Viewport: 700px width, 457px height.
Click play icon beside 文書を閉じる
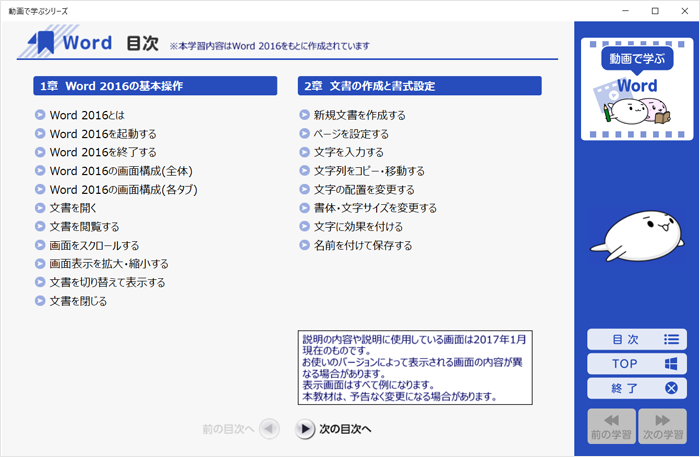pyautogui.click(x=40, y=301)
